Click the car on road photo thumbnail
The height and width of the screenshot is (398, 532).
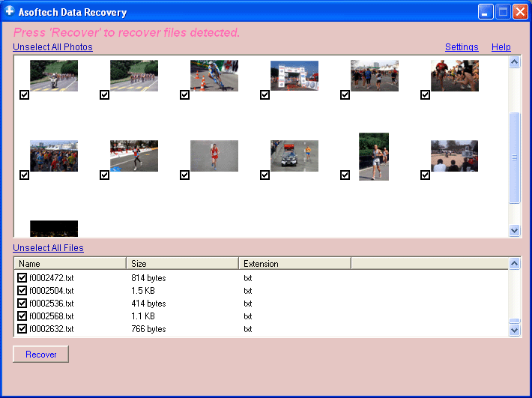(x=294, y=156)
